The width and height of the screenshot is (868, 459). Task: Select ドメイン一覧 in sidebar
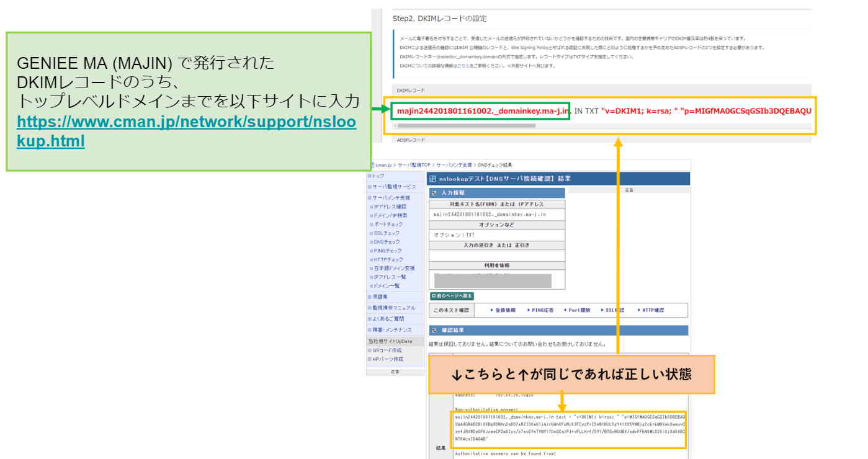[x=386, y=286]
